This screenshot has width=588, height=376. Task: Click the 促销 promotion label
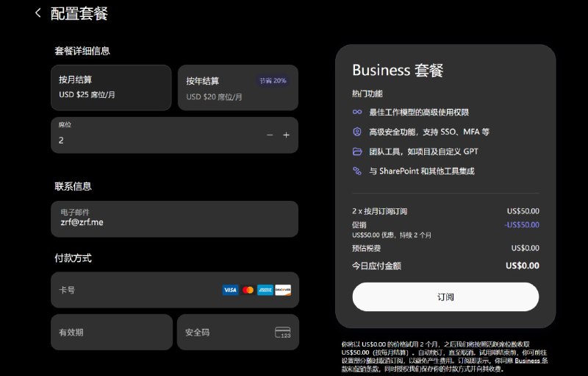click(x=359, y=225)
